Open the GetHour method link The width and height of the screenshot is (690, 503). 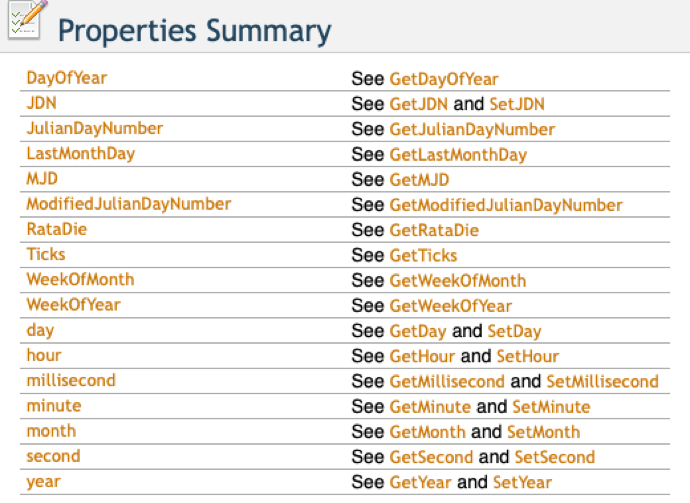click(421, 356)
